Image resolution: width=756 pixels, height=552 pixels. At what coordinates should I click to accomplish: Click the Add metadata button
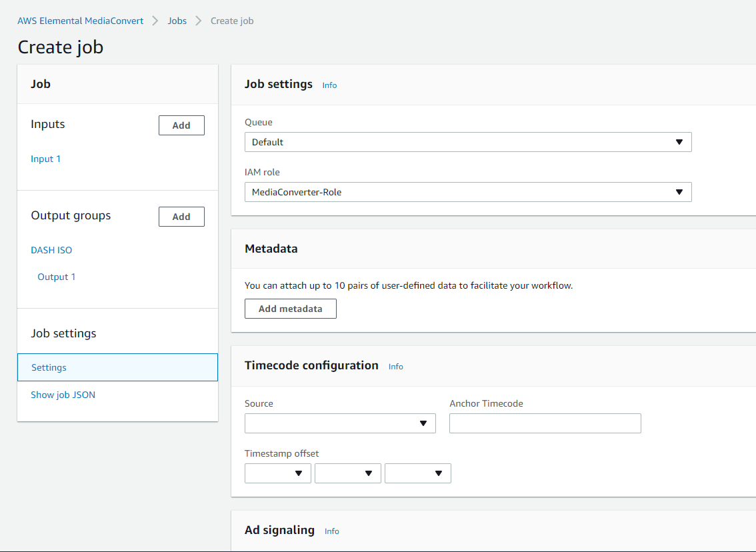290,309
